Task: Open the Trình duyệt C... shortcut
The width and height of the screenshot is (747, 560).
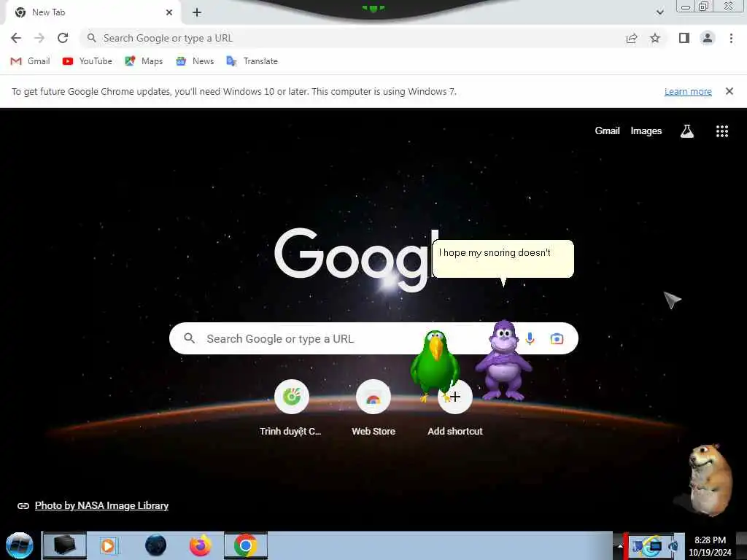Action: pyautogui.click(x=291, y=408)
